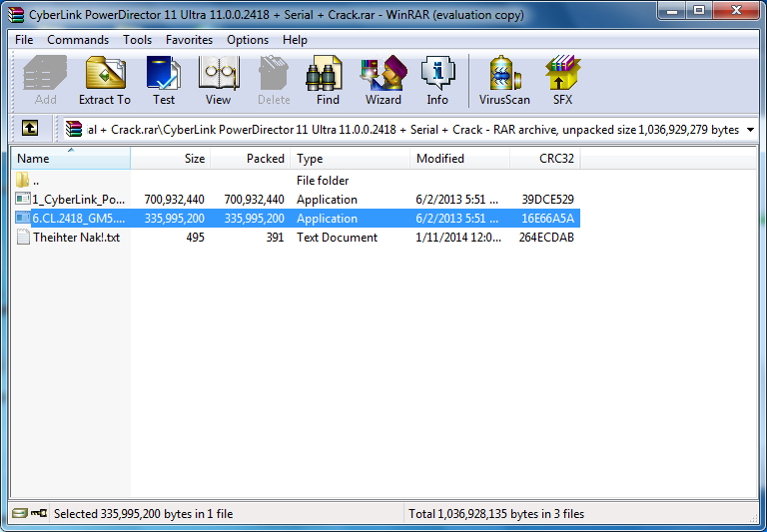Click the Extract To toolbar icon
Screen dimensions: 767x532
coord(105,80)
